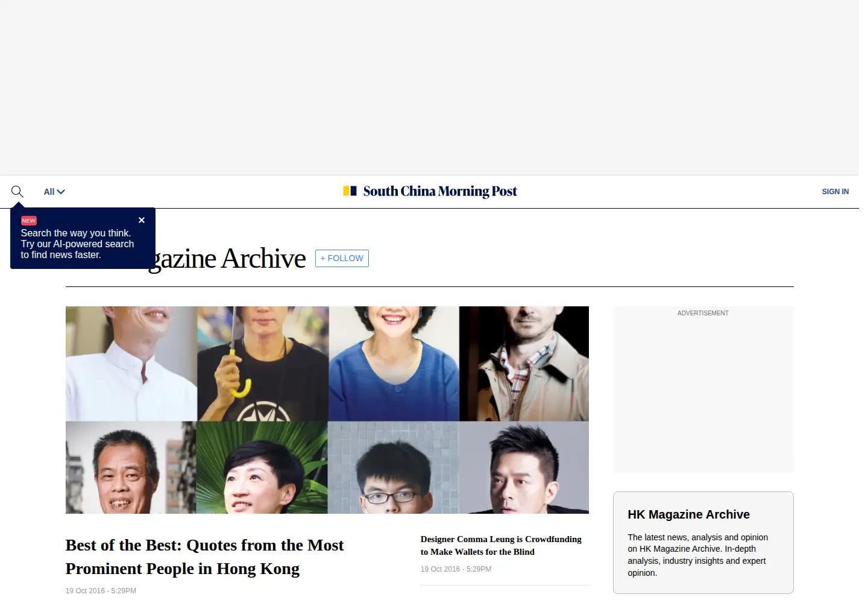Follow the HK Magazine Archive topic

tap(342, 258)
